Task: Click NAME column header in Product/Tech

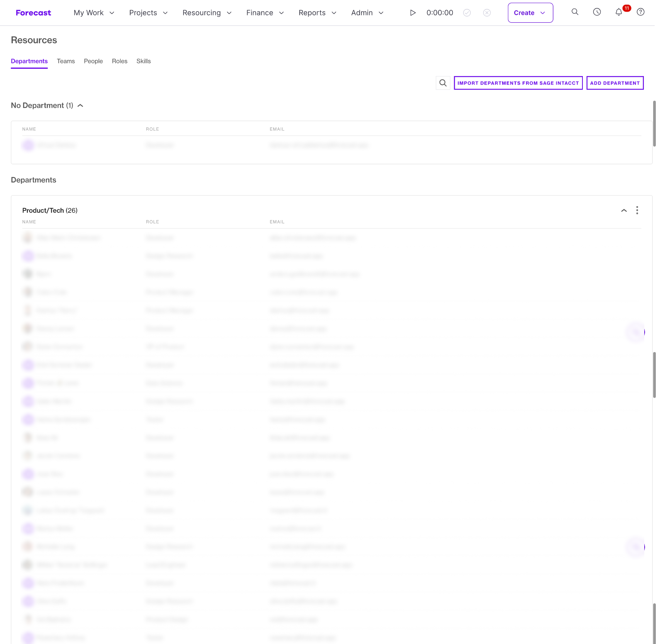Action: click(x=29, y=222)
